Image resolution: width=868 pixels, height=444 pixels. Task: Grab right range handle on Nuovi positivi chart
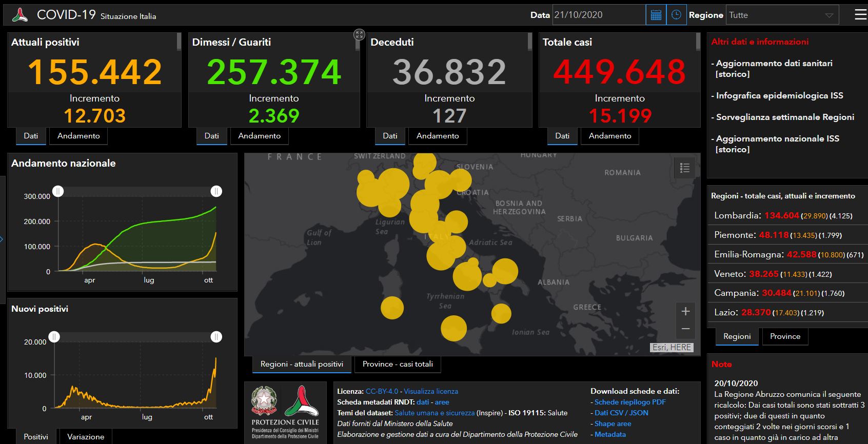coord(216,337)
